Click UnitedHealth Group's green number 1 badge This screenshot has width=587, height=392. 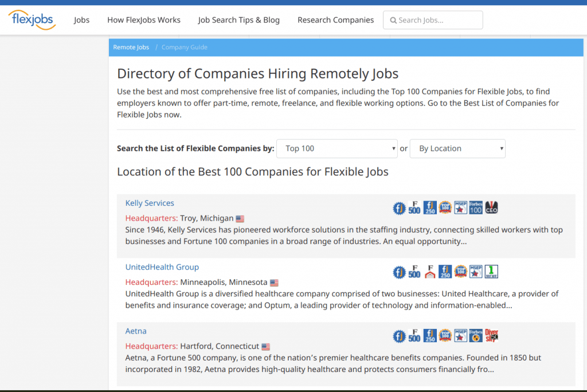coord(491,272)
